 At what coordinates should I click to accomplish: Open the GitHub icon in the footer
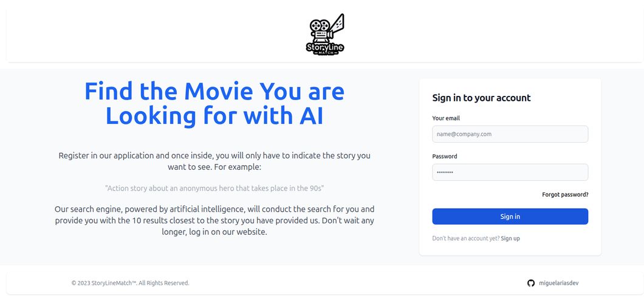coord(531,283)
